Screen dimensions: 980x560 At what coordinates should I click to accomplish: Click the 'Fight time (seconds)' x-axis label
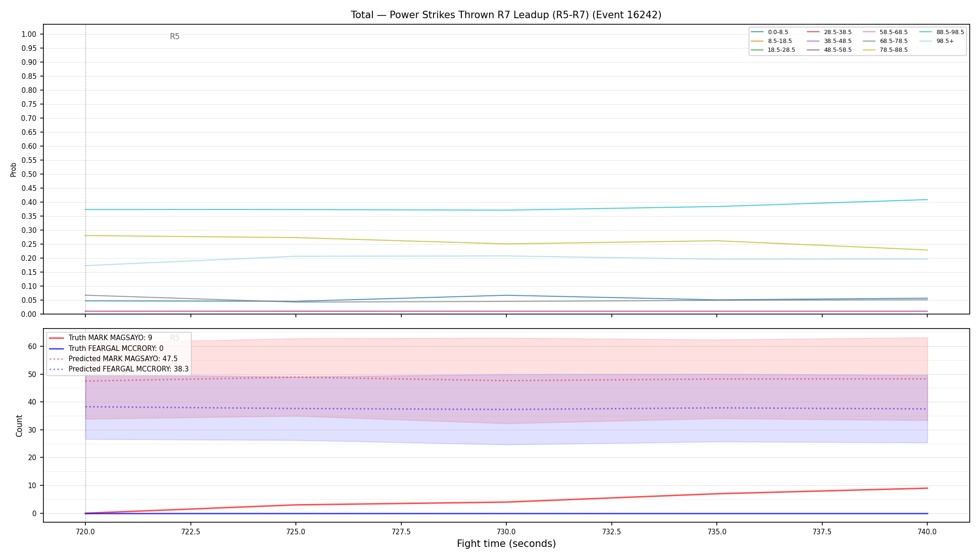(506, 544)
